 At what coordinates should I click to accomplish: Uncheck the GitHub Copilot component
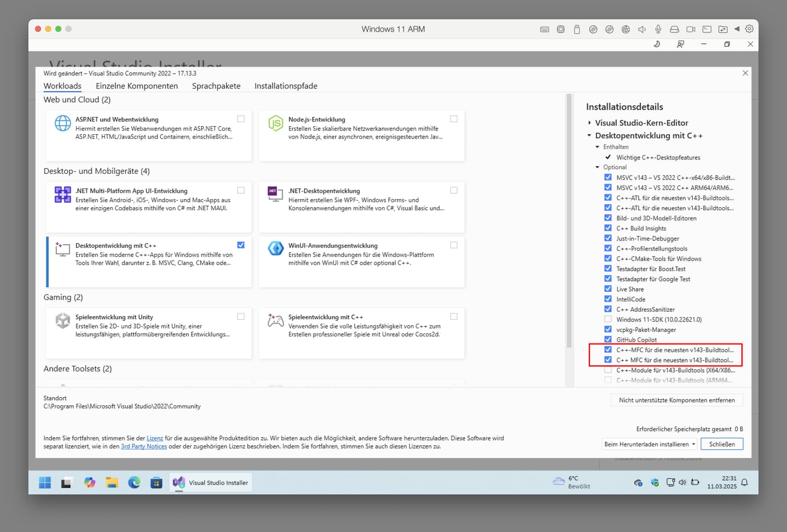[608, 339]
